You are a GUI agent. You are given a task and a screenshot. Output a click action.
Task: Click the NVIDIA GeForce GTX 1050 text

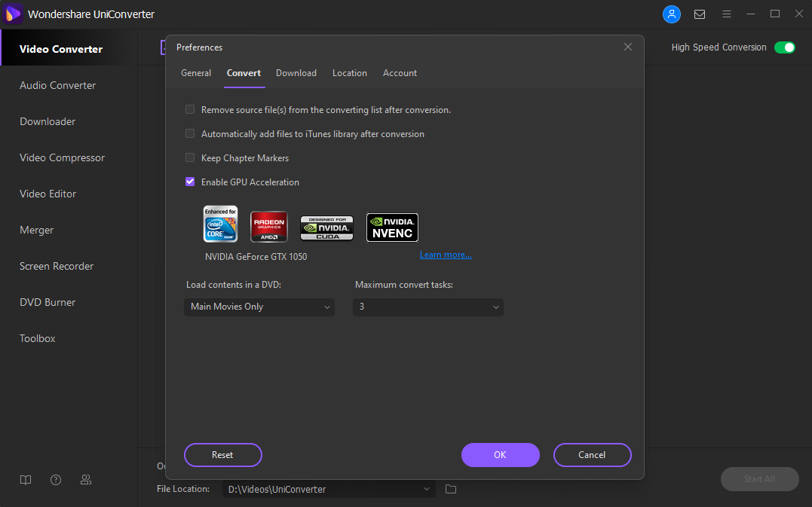tap(256, 257)
